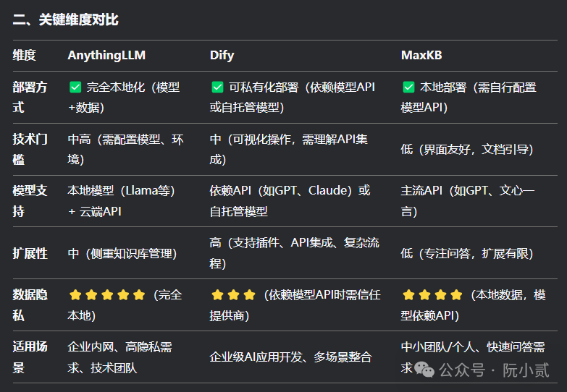Image resolution: width=567 pixels, height=392 pixels.
Task: Click the Dify column header
Action: tap(222, 55)
